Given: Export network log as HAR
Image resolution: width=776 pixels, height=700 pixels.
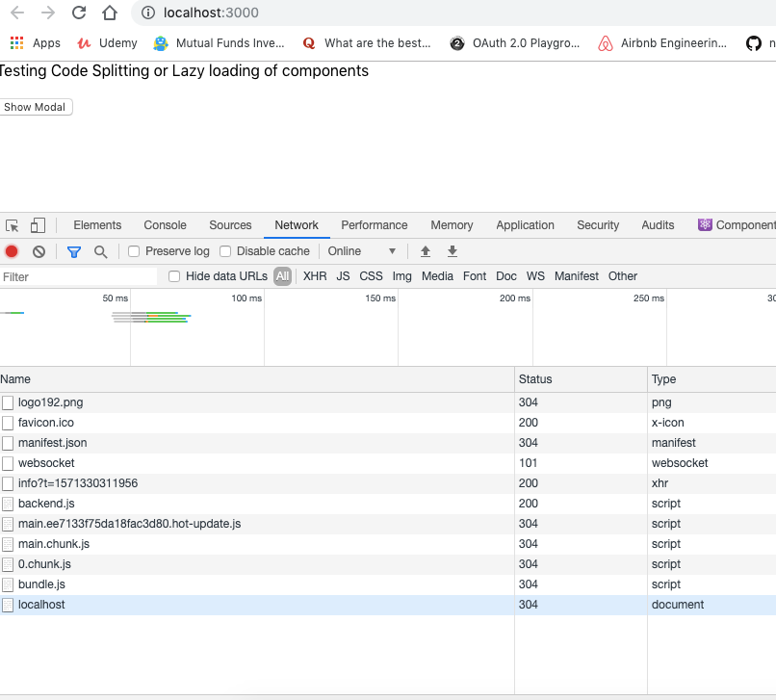Looking at the screenshot, I should (x=452, y=251).
